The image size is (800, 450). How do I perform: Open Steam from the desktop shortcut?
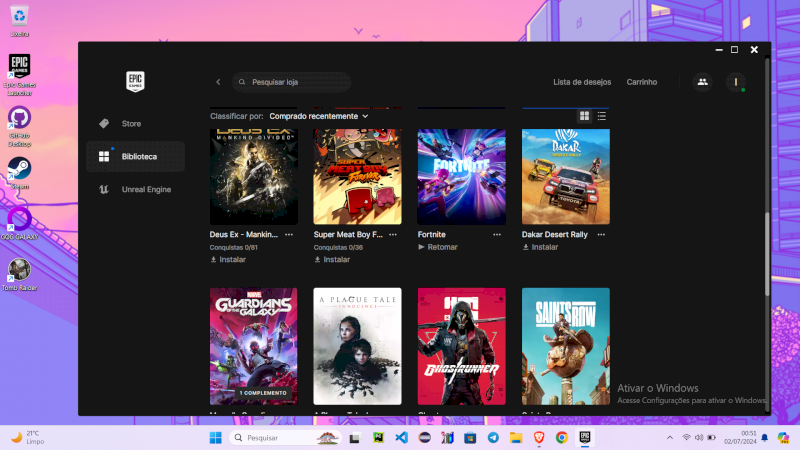click(x=19, y=169)
